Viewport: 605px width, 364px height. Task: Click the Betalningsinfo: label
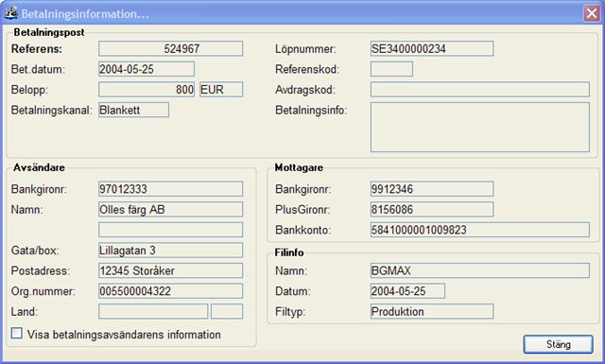[311, 111]
